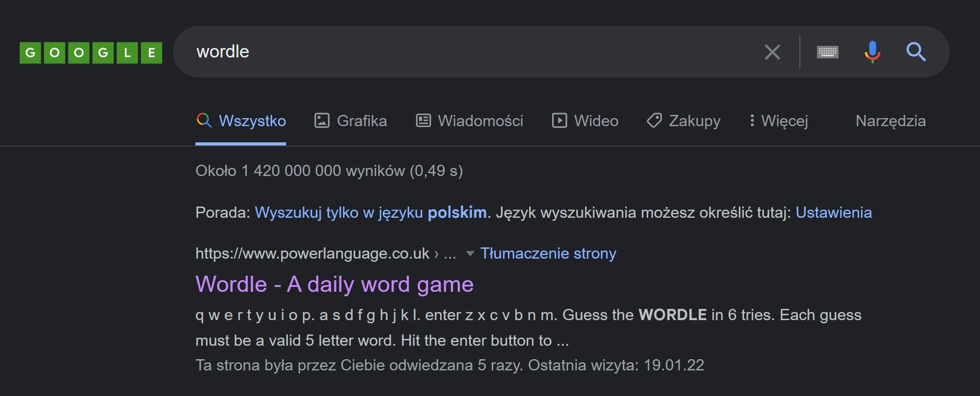Image resolution: width=980 pixels, height=396 pixels.
Task: Go to the Wideo tab
Action: coord(585,121)
